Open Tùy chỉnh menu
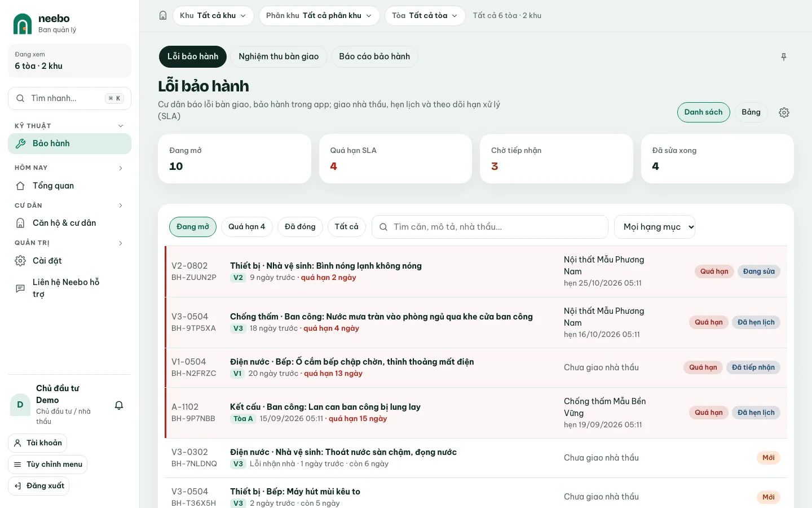This screenshot has width=812, height=508. tap(48, 465)
